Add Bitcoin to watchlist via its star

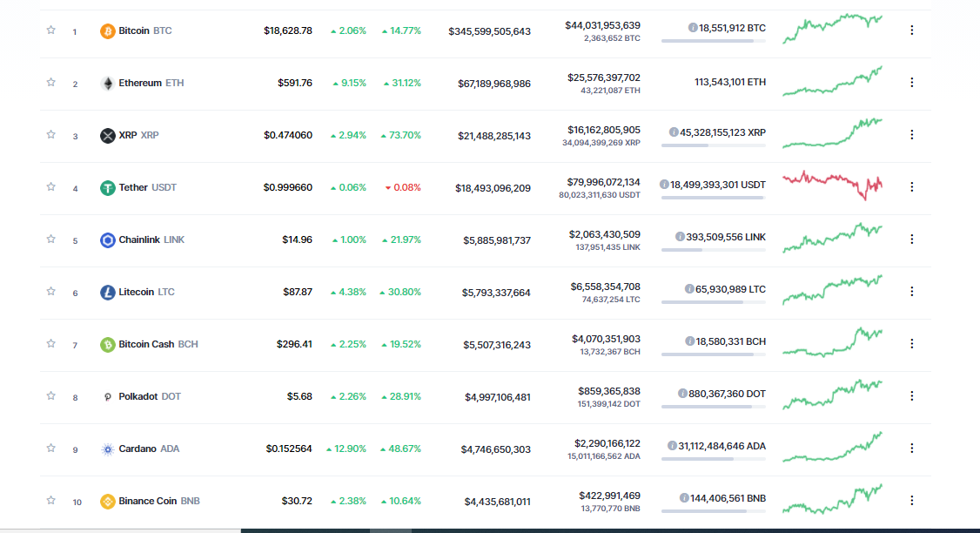50,30
